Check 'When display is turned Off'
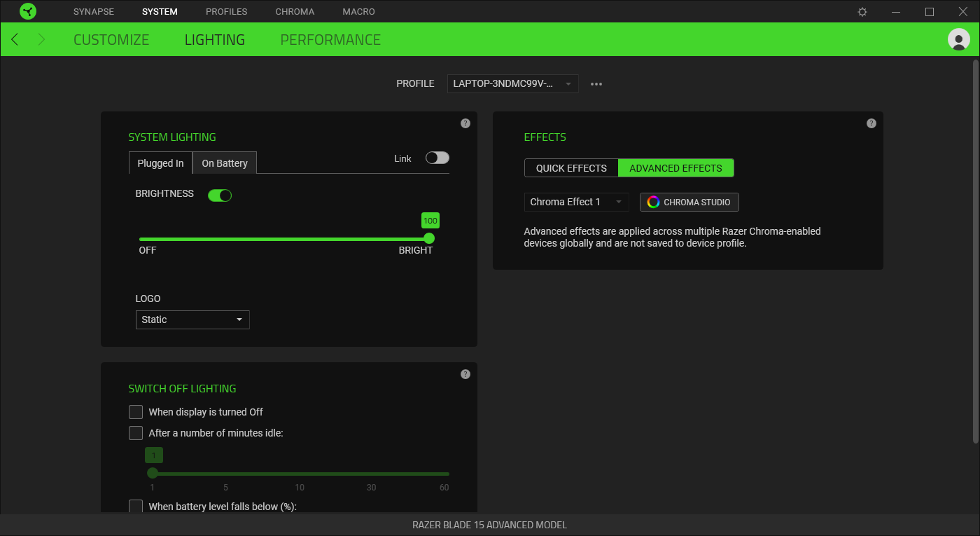Image resolution: width=980 pixels, height=536 pixels. [x=136, y=412]
